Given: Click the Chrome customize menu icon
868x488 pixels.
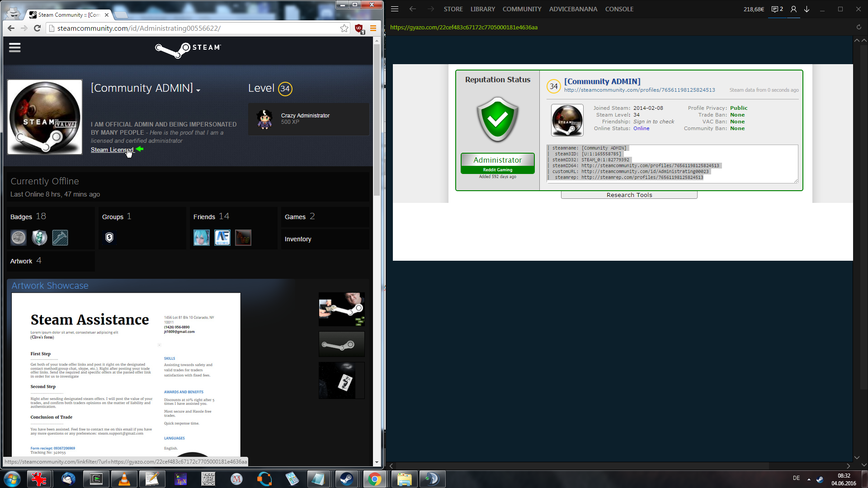Looking at the screenshot, I should coord(373,28).
